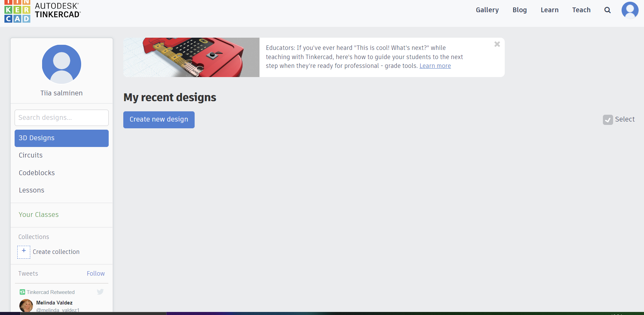Viewport: 644px width, 315px height.
Task: Click the retweet icon beside Tinkercad Retweeted
Action: (22, 292)
